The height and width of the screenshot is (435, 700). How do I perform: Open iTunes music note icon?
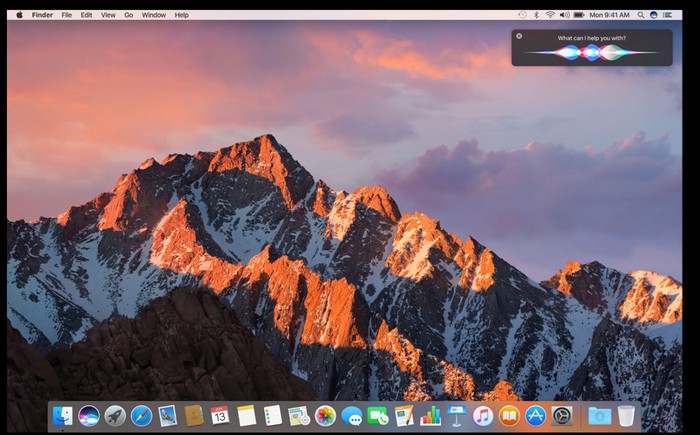(x=483, y=416)
